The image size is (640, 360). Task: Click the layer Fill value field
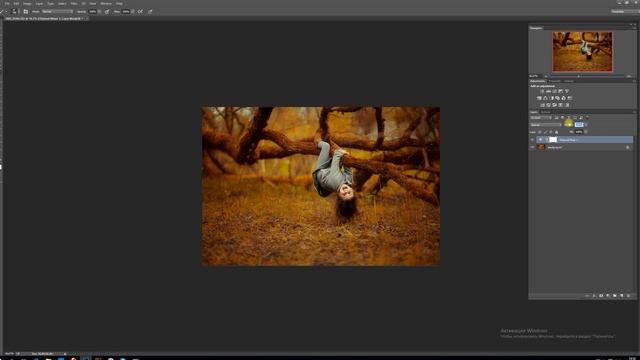[x=579, y=132]
